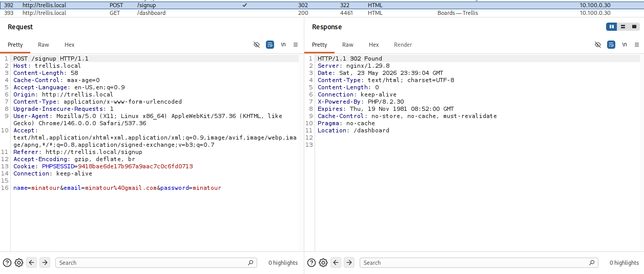644x274 pixels.
Task: Click the PHPSESSID cookie value
Action: click(x=135, y=166)
